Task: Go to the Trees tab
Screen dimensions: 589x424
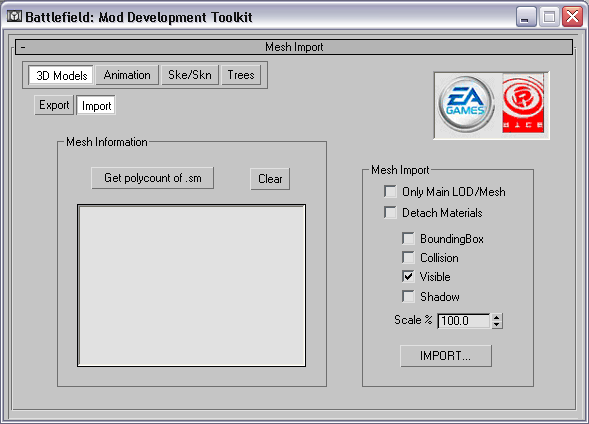Action: tap(241, 75)
